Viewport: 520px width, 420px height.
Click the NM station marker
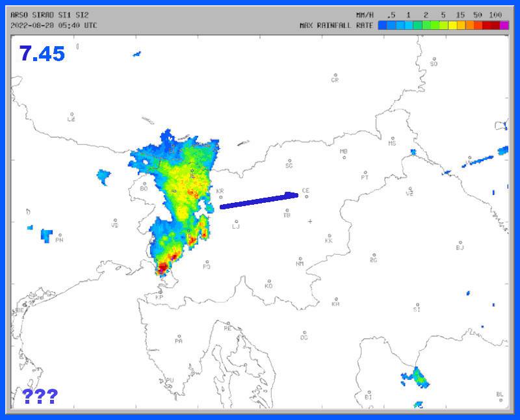pyautogui.click(x=300, y=258)
